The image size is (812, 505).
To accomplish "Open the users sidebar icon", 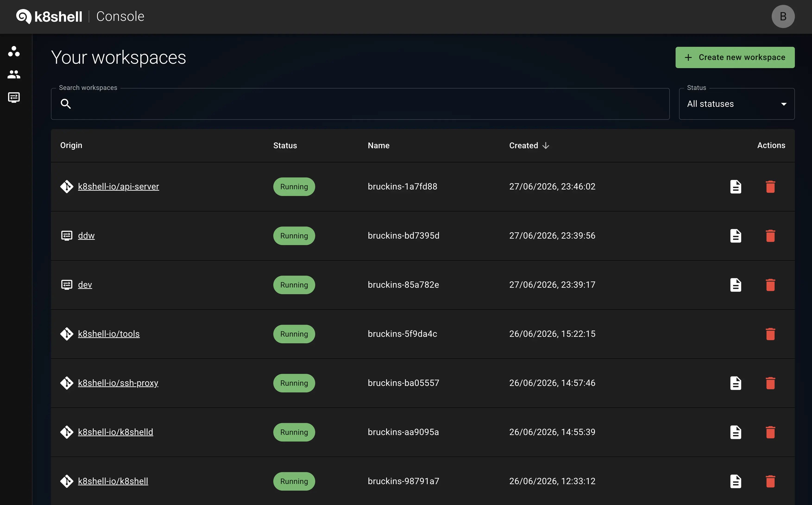I will point(14,74).
